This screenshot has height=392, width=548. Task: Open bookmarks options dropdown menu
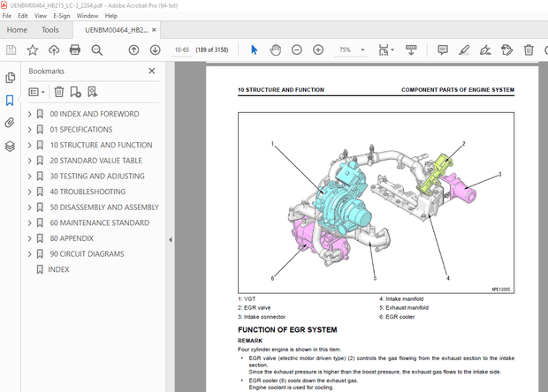click(37, 92)
